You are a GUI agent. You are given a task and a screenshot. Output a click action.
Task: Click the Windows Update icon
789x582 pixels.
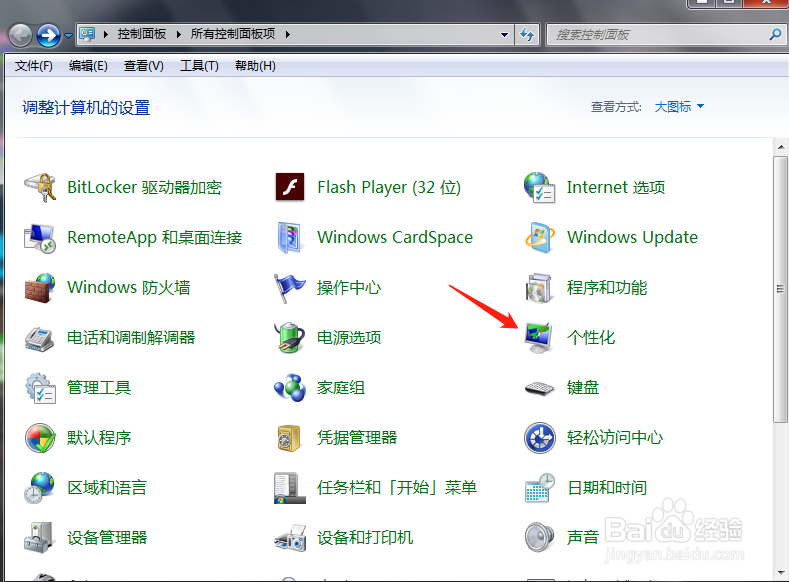539,237
